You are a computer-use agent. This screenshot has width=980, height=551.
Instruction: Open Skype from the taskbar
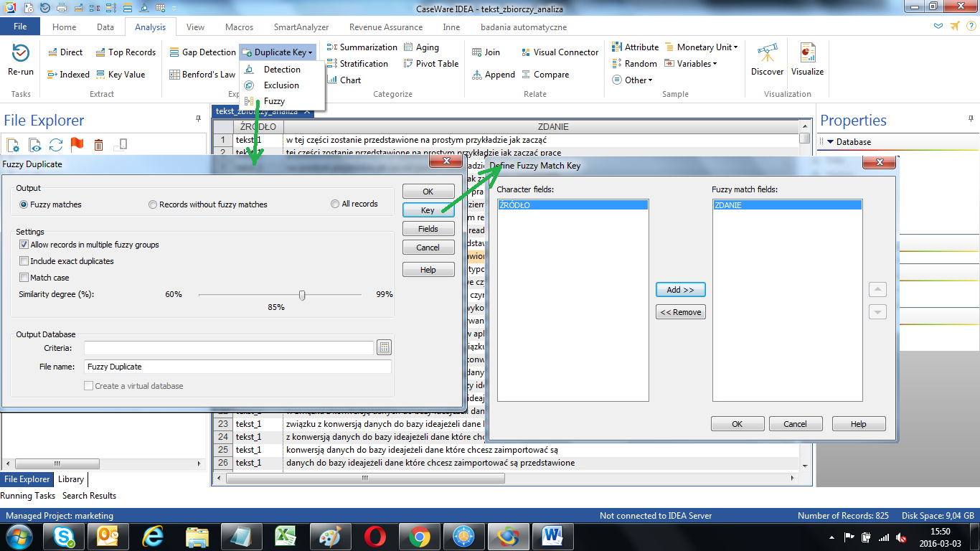(64, 536)
